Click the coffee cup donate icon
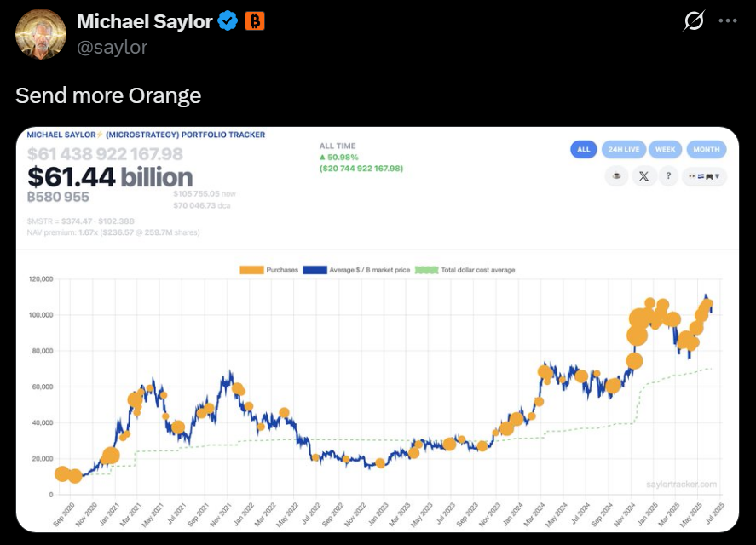Screen dimensions: 756x545 coord(616,176)
